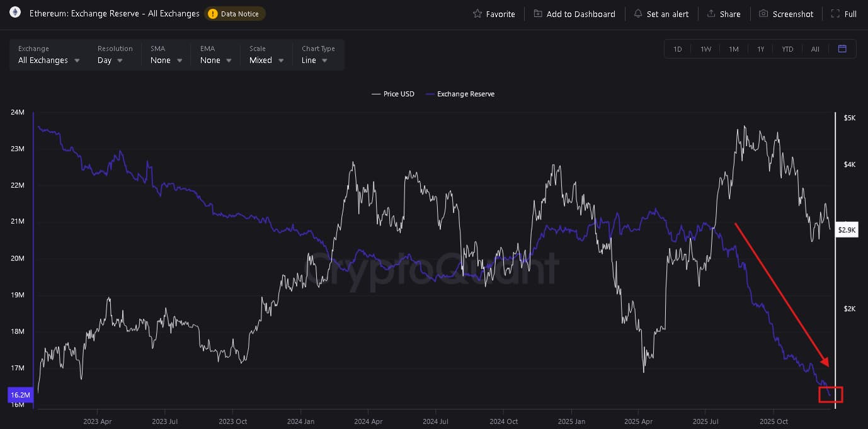Click the Favorite star icon
868x429 pixels.
pyautogui.click(x=477, y=14)
